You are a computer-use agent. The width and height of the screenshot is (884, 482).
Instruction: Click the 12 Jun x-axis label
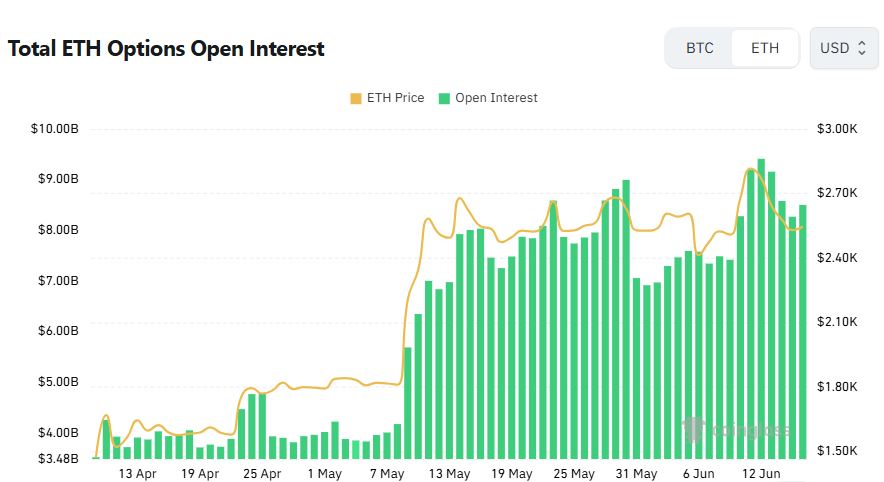click(x=761, y=474)
